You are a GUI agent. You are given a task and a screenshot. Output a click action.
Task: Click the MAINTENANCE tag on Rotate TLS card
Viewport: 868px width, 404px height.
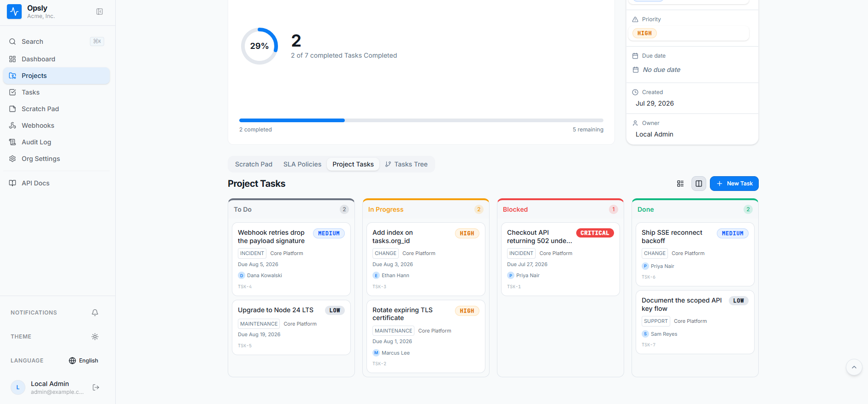(x=394, y=331)
